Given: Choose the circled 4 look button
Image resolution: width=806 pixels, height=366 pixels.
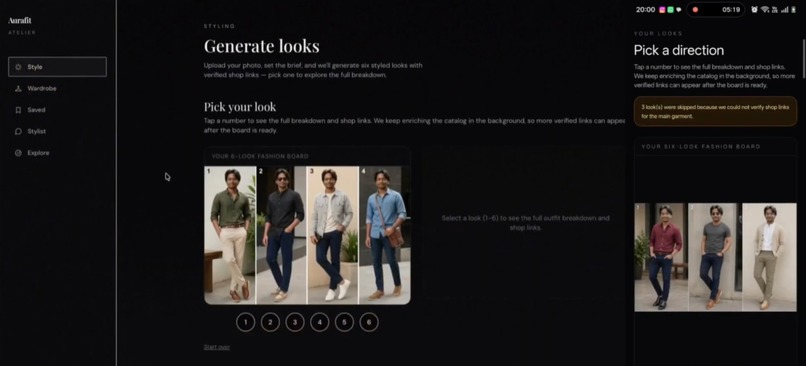Looking at the screenshot, I should pos(320,322).
